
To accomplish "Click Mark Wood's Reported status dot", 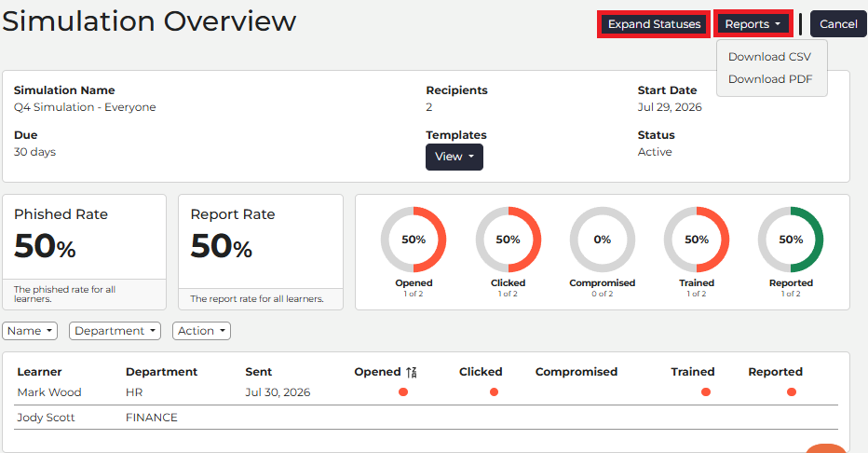I will click(x=792, y=392).
